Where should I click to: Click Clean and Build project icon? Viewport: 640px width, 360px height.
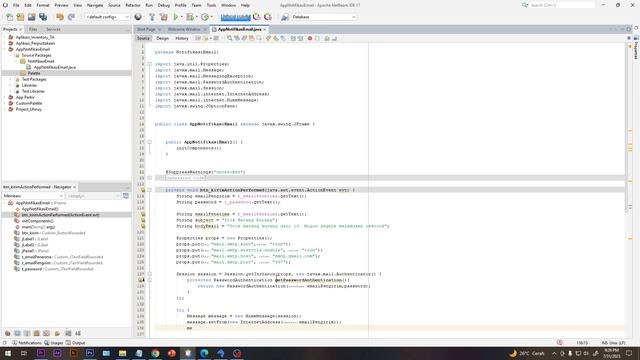(x=164, y=17)
